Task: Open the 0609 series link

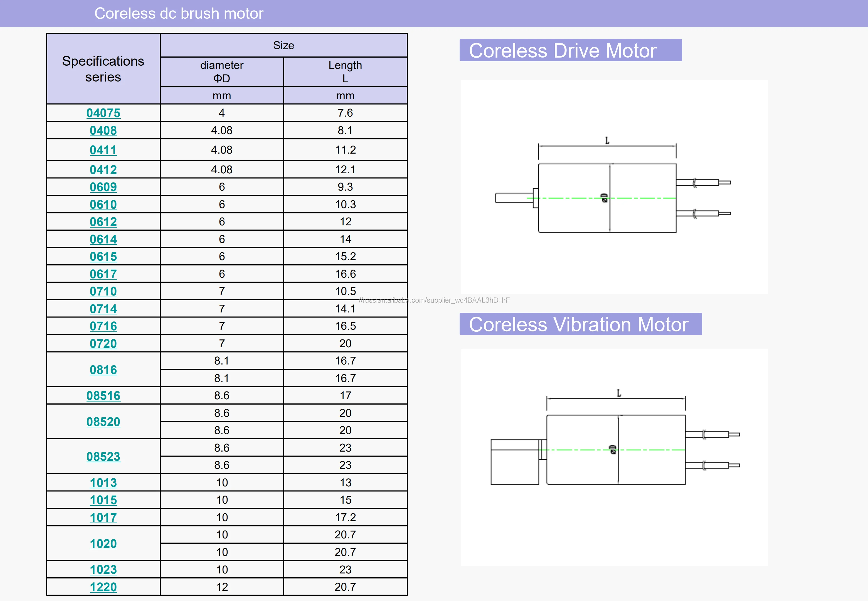Action: coord(103,187)
